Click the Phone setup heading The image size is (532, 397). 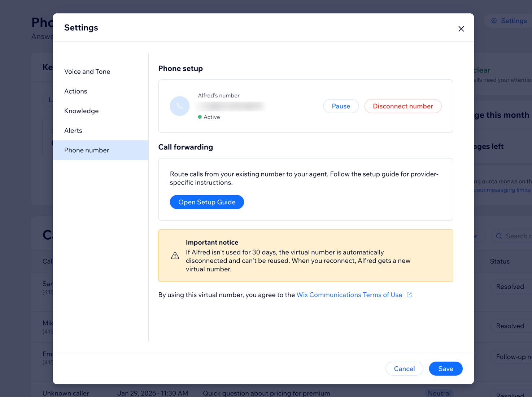(x=180, y=69)
